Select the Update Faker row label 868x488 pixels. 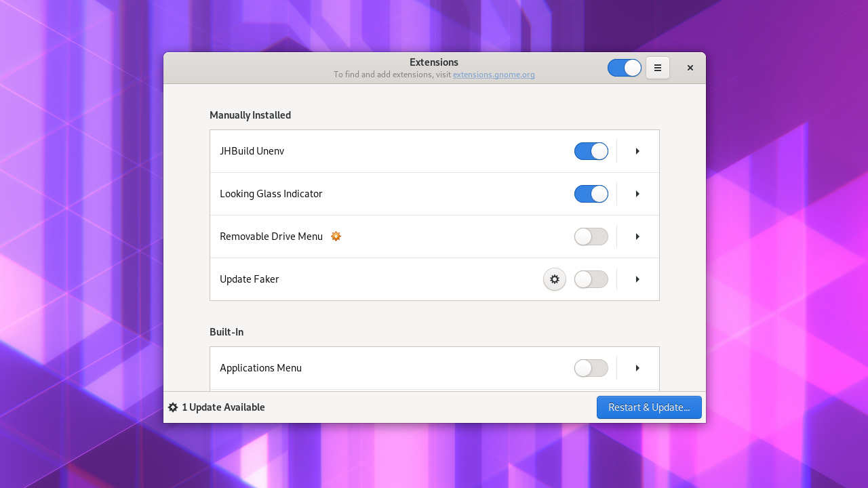249,279
